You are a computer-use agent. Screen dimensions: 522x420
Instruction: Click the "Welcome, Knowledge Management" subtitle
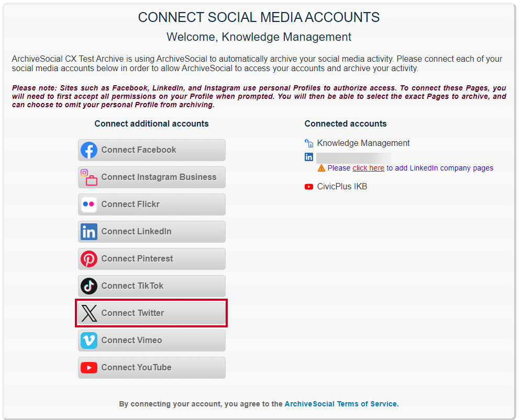pyautogui.click(x=259, y=37)
